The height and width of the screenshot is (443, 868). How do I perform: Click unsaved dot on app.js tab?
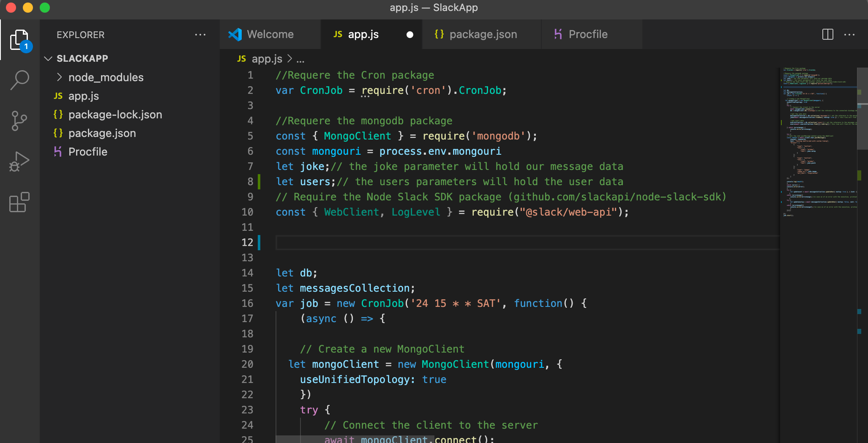coord(410,35)
